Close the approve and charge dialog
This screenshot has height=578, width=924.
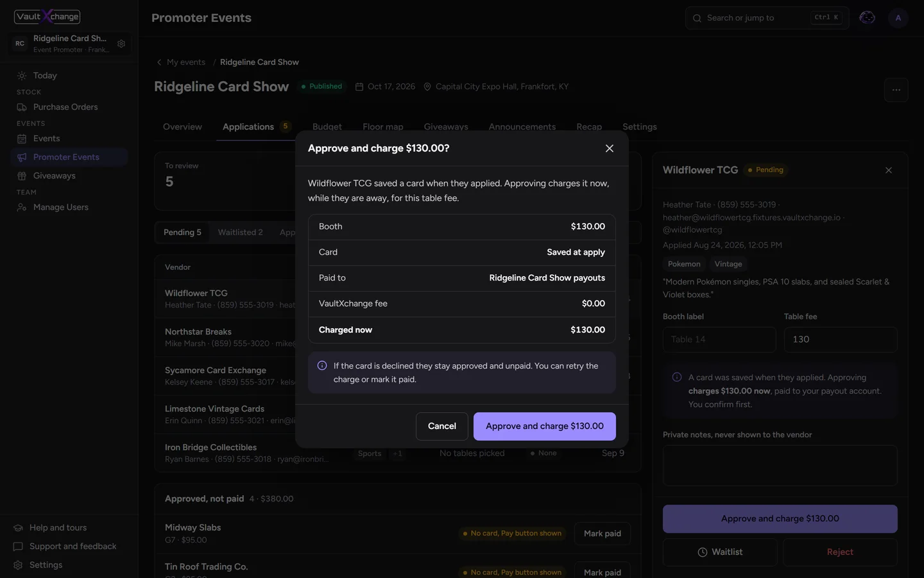pyautogui.click(x=610, y=148)
